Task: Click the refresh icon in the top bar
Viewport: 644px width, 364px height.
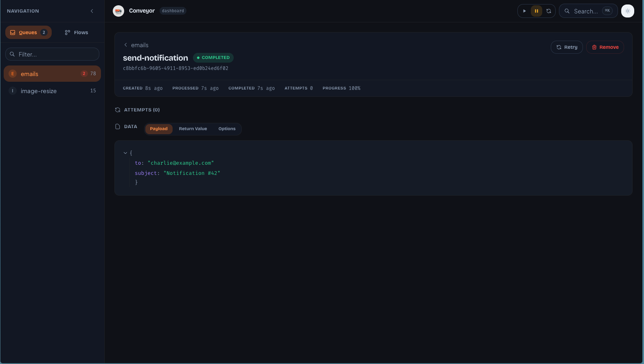Action: [548, 11]
